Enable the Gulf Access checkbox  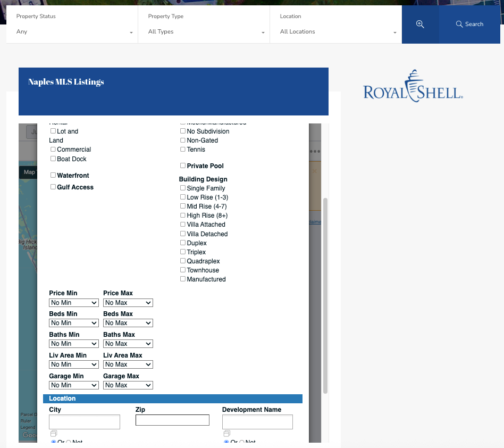tap(53, 187)
